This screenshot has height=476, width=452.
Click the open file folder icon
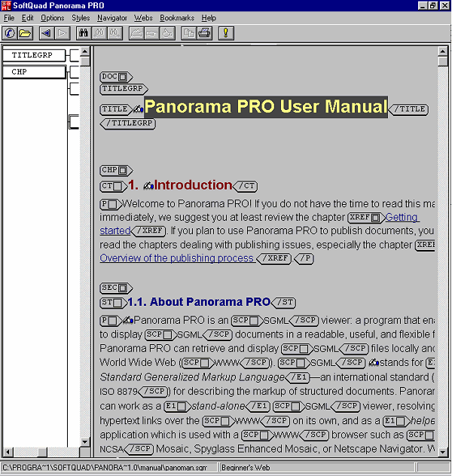click(x=26, y=33)
